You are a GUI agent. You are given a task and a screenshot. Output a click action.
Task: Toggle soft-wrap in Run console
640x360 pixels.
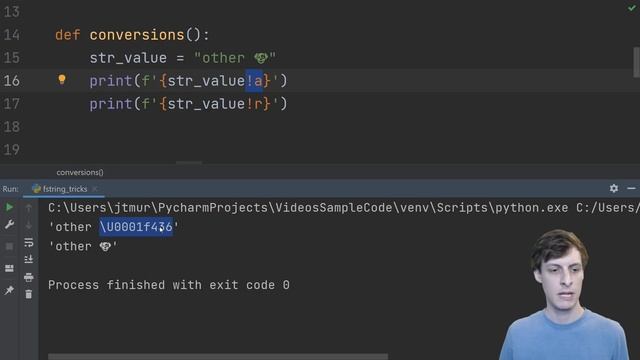[29, 242]
